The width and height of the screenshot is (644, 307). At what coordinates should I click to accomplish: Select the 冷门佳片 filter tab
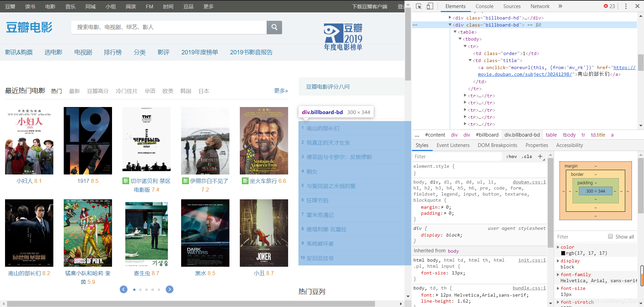126,91
